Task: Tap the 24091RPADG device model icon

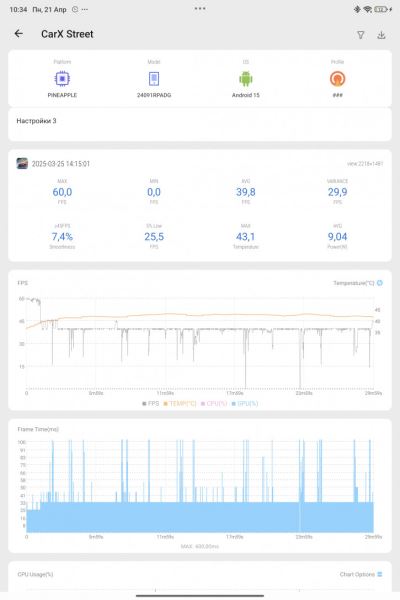Action: 154,79
